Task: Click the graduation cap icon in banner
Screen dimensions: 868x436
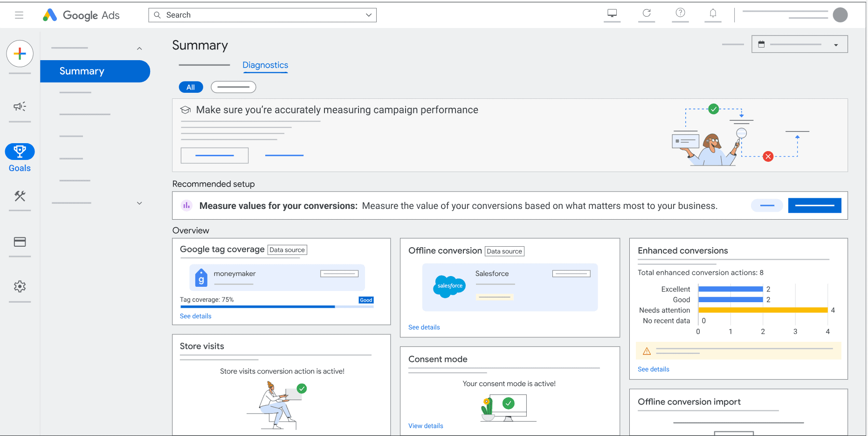Action: [x=186, y=110]
